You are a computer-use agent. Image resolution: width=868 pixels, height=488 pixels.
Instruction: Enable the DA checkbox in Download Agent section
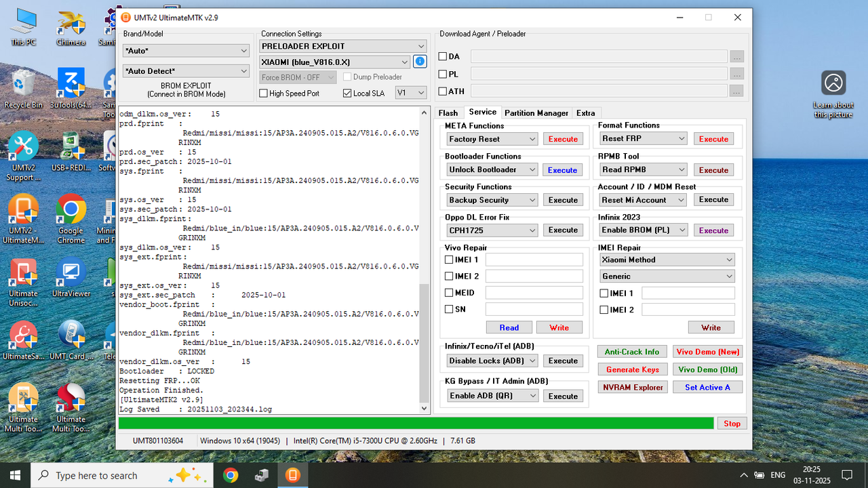441,56
